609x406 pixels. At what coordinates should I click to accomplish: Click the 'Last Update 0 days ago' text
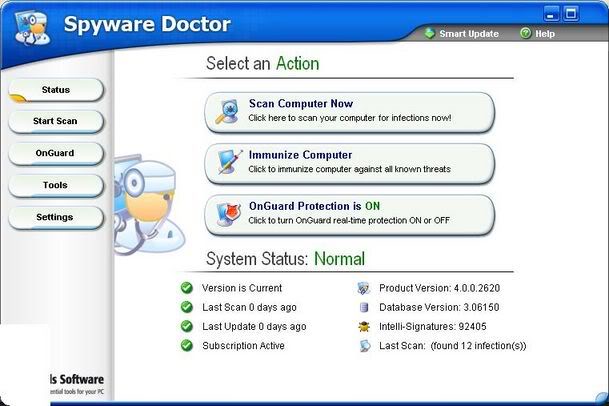click(x=254, y=326)
